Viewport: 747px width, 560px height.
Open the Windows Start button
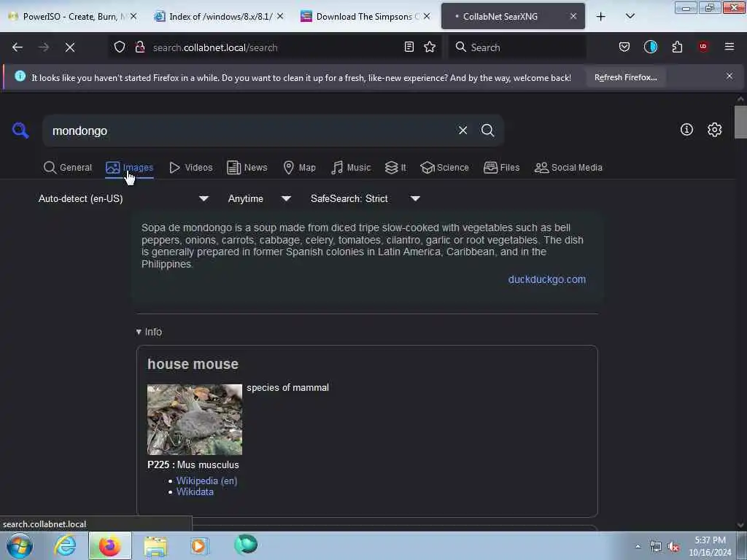(20, 545)
